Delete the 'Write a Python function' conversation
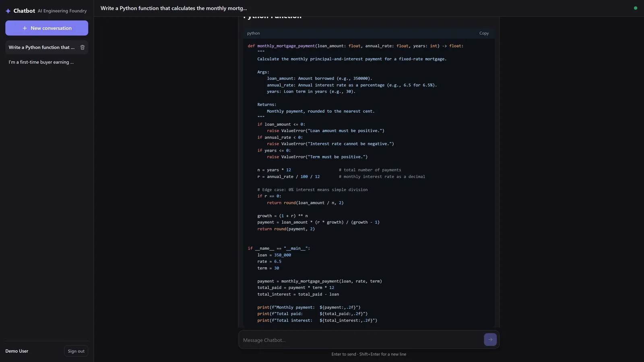644x362 pixels. (83, 47)
